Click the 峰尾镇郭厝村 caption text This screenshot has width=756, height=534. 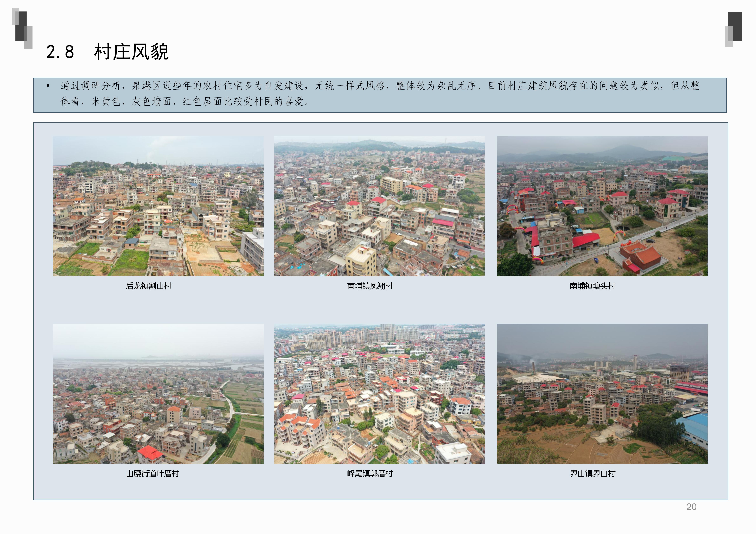tap(370, 473)
